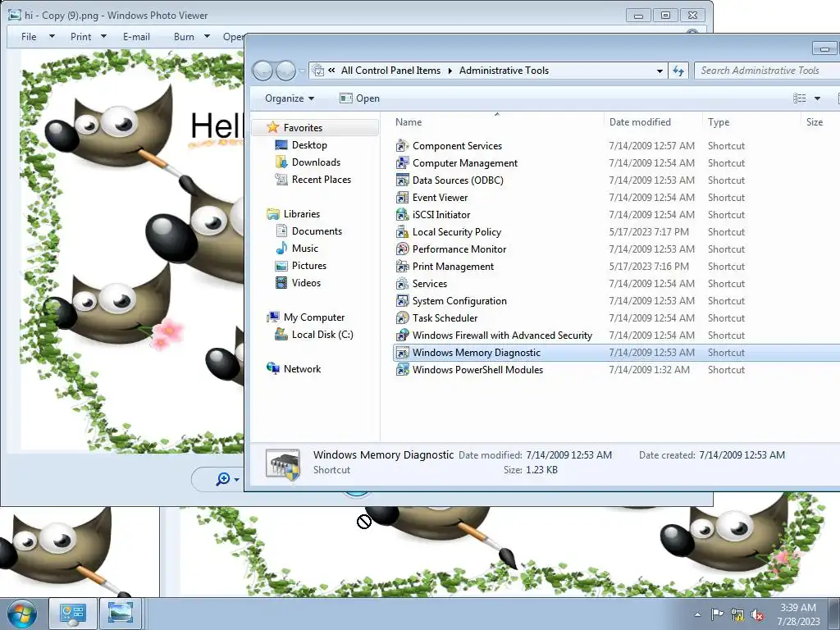The image size is (840, 630).
Task: Select the Task Scheduler clock icon
Action: coord(402,317)
